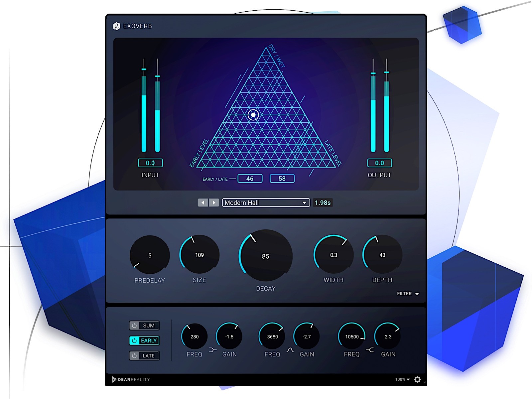
Task: Click the low FREQ knob showing 280
Action: click(195, 336)
